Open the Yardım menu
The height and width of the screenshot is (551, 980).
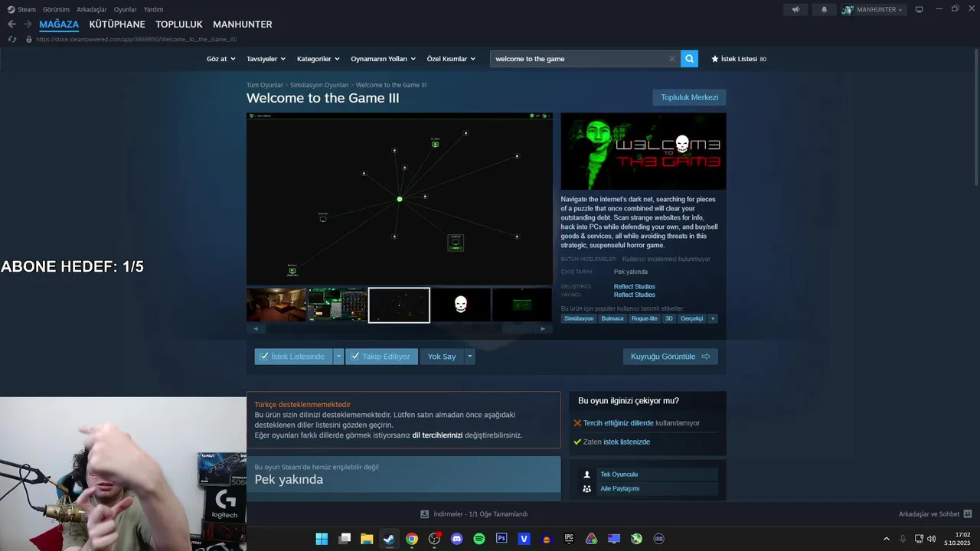(x=153, y=9)
